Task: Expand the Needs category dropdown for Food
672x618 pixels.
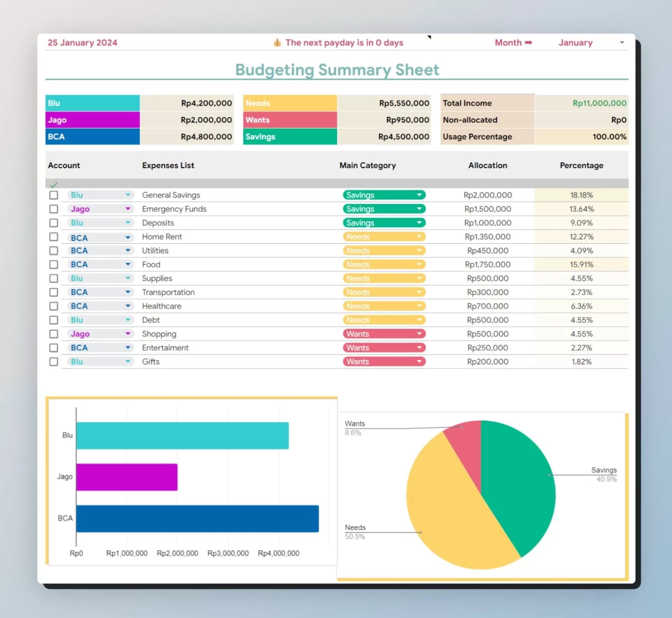Action: pos(419,264)
